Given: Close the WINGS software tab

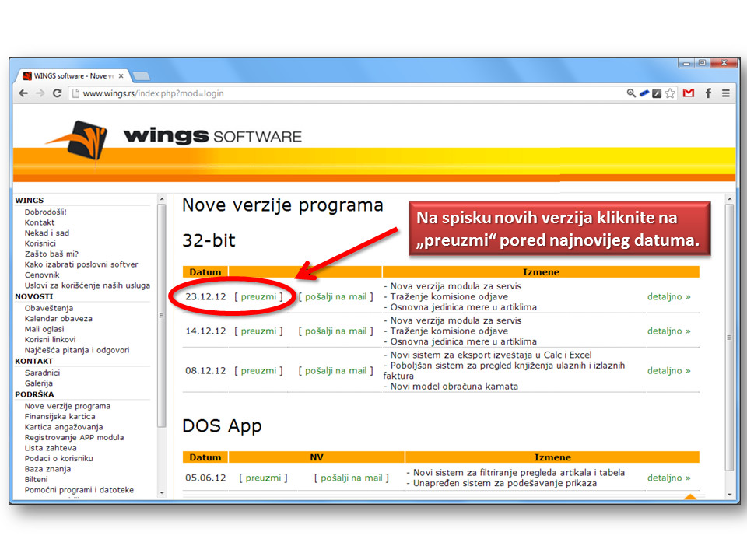Looking at the screenshot, I should (x=121, y=76).
